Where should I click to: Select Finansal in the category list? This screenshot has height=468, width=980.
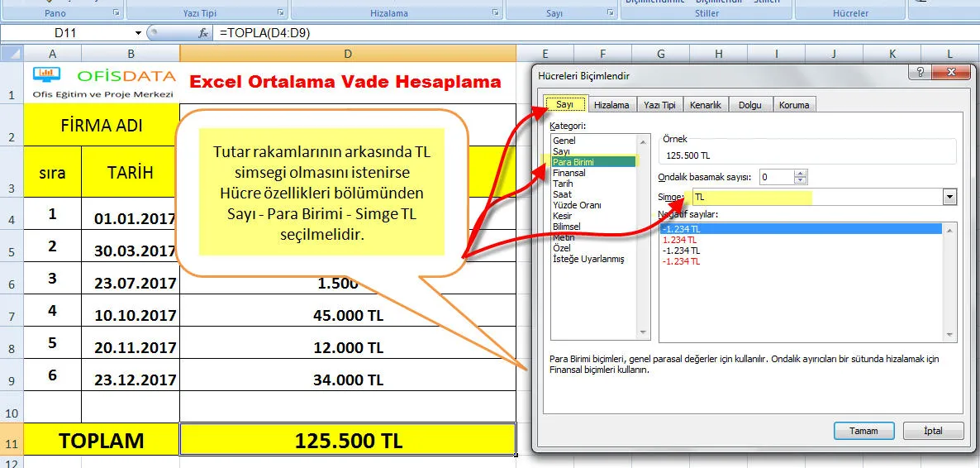[569, 173]
